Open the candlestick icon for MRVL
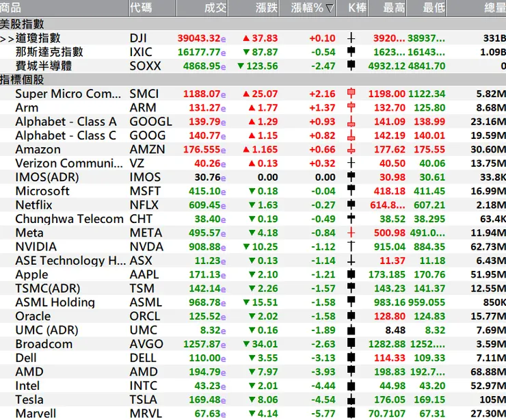506x420 pixels. (351, 413)
